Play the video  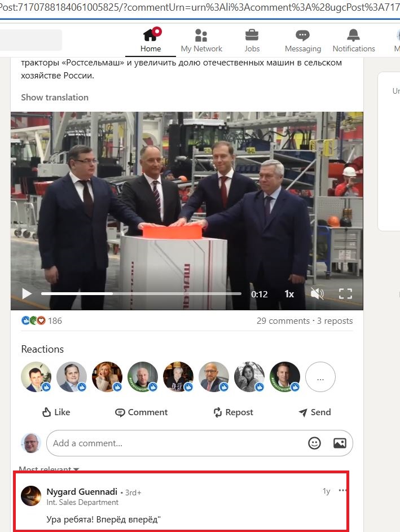pos(27,293)
